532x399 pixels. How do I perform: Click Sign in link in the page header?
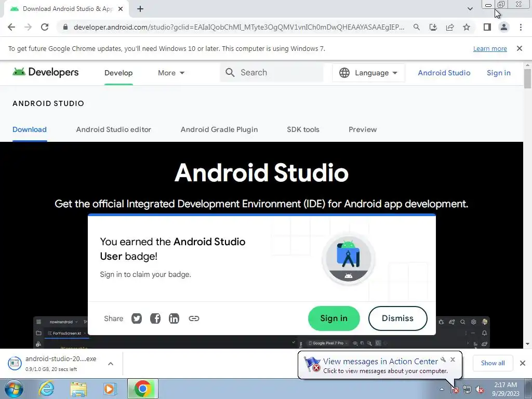click(x=498, y=73)
